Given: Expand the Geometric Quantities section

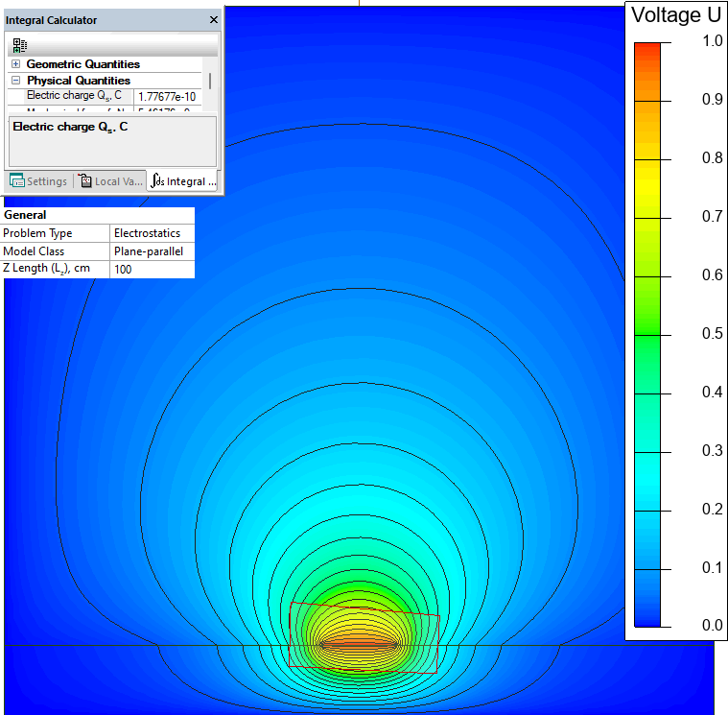Looking at the screenshot, I should [15, 63].
